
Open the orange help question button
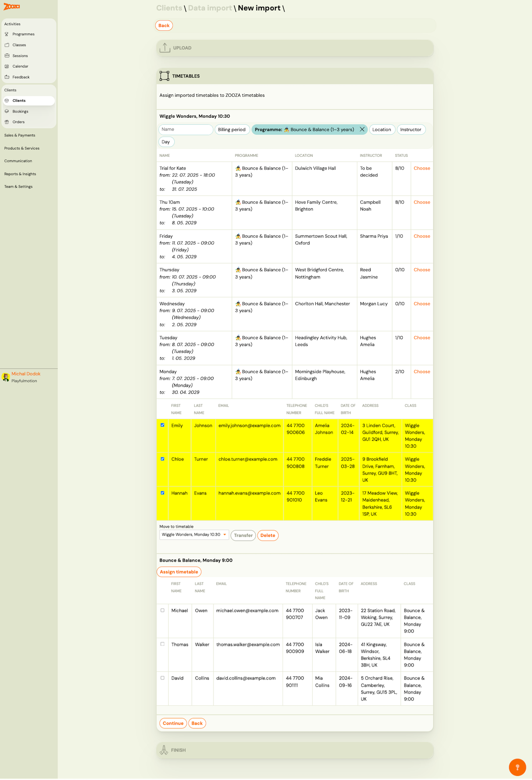(517, 767)
